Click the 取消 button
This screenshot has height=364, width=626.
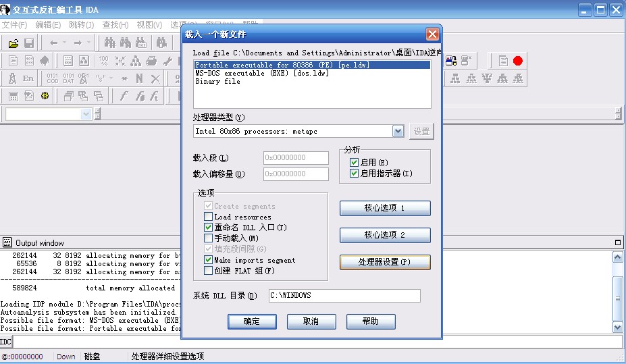pos(311,321)
